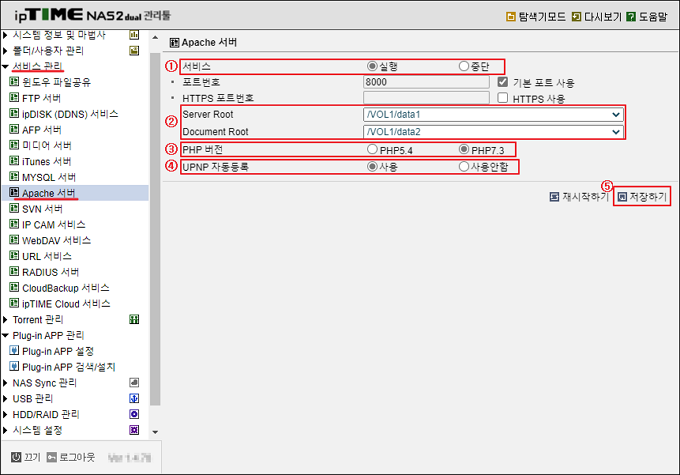
Task: Select 서비스 실행 radio button
Action: (372, 66)
